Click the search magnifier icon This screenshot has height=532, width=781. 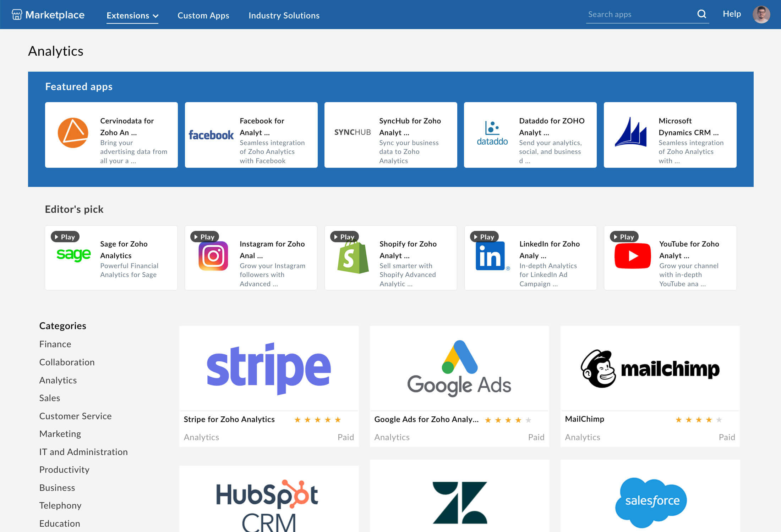(x=702, y=14)
